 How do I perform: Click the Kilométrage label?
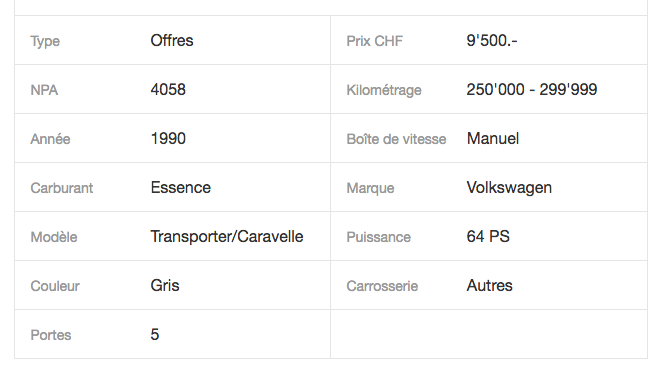coord(383,91)
